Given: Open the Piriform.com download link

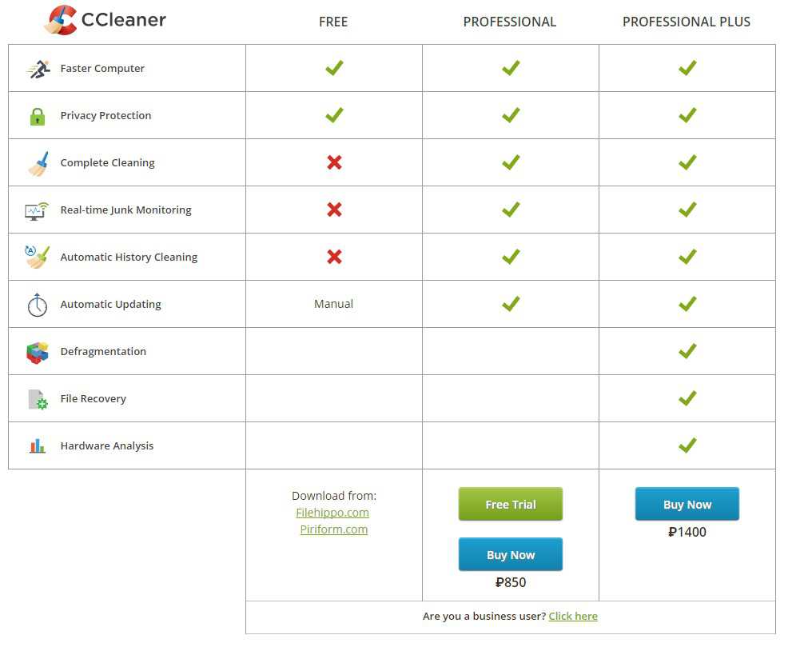Looking at the screenshot, I should click(333, 529).
